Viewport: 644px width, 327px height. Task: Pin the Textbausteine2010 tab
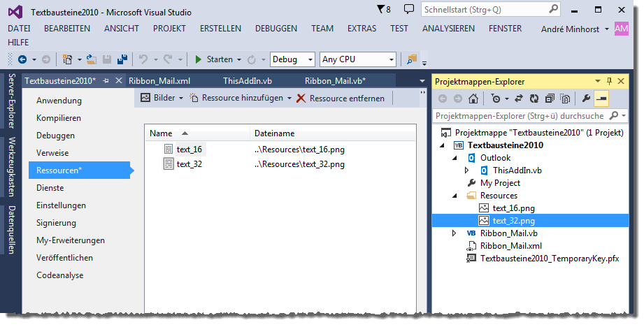click(106, 81)
